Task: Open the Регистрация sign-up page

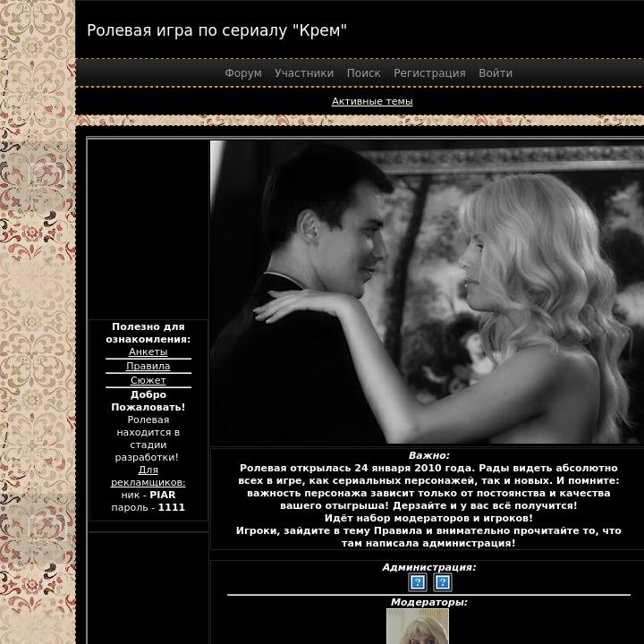Action: click(429, 73)
